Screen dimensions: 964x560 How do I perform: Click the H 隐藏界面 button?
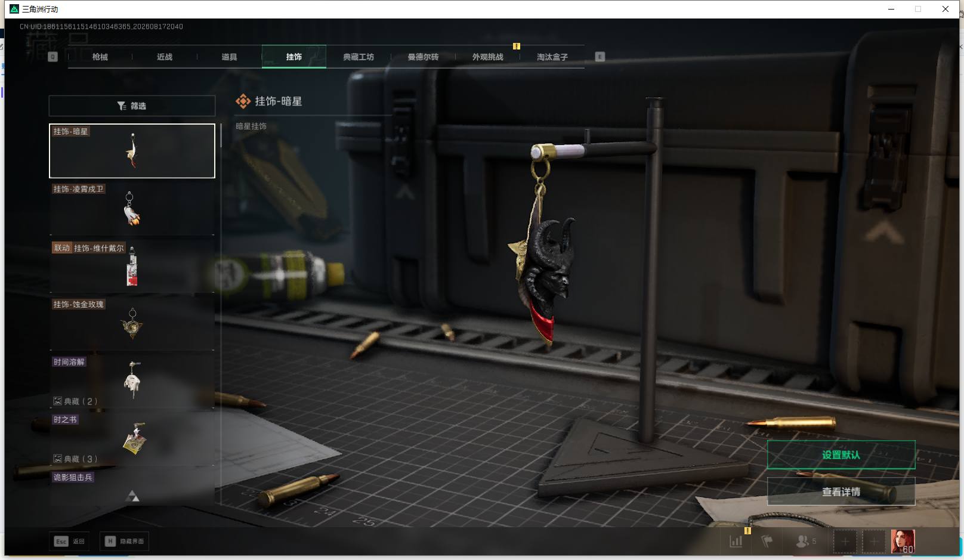(124, 542)
